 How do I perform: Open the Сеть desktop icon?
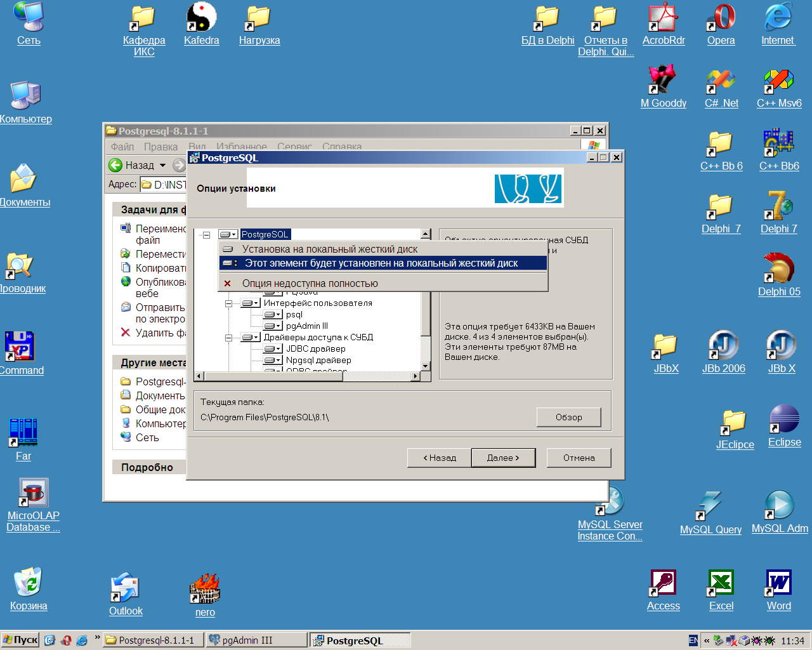point(29,24)
